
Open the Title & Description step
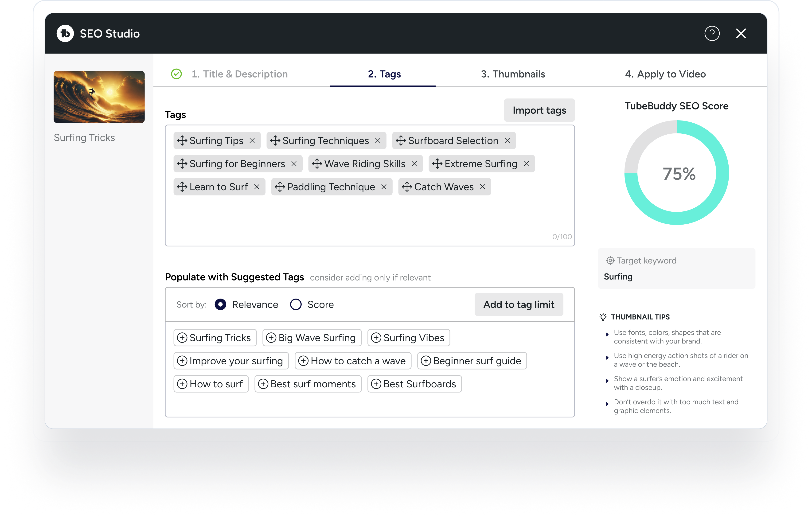point(239,74)
